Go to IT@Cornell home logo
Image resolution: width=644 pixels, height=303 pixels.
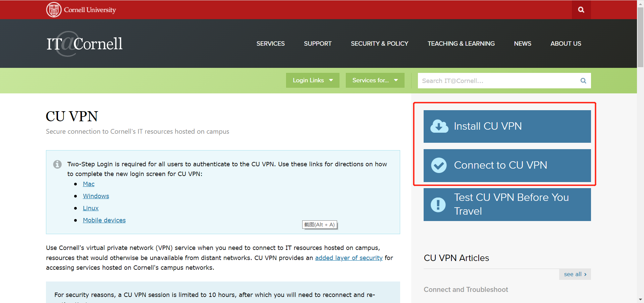coord(85,44)
